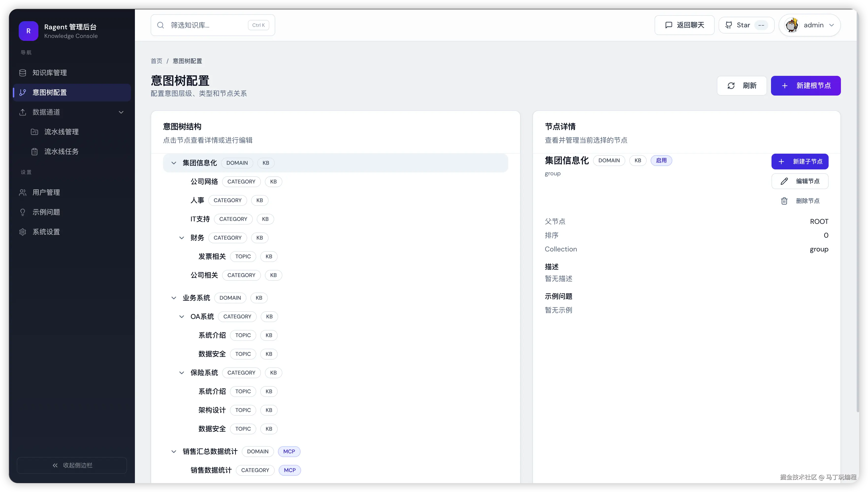Click the example questions lightbulb icon
This screenshot has width=868, height=492.
[23, 212]
